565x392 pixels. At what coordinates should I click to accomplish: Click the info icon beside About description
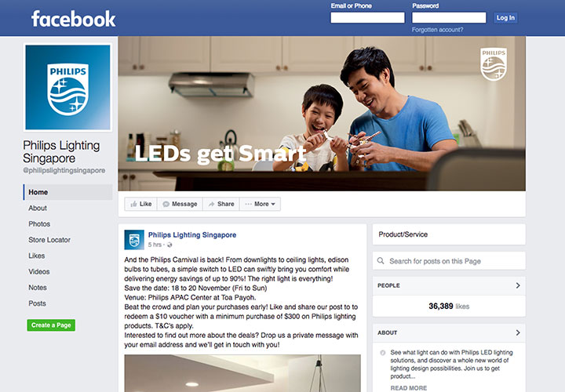383,352
